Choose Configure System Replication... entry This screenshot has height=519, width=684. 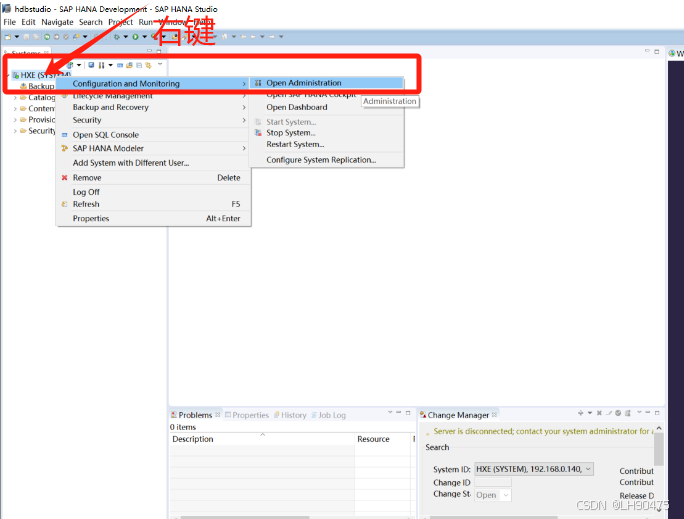coord(326,160)
